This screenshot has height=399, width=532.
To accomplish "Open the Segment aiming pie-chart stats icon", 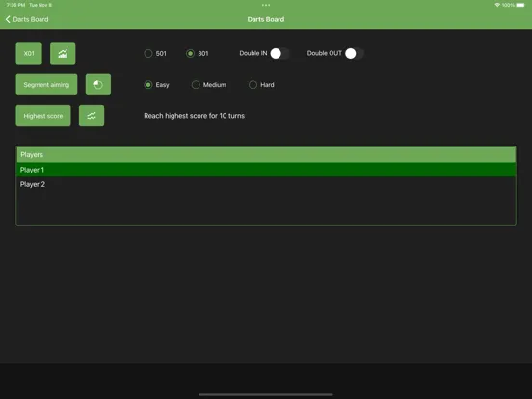I will 98,85.
